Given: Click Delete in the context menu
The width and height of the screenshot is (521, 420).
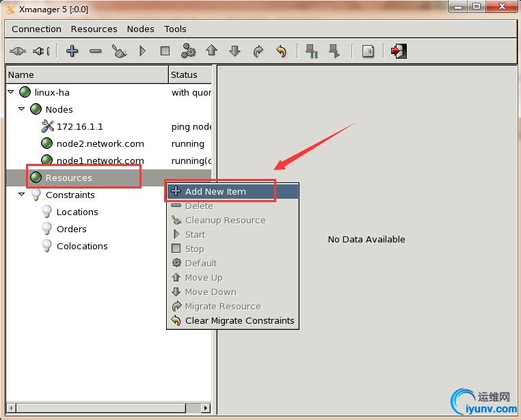Looking at the screenshot, I should click(x=232, y=206).
